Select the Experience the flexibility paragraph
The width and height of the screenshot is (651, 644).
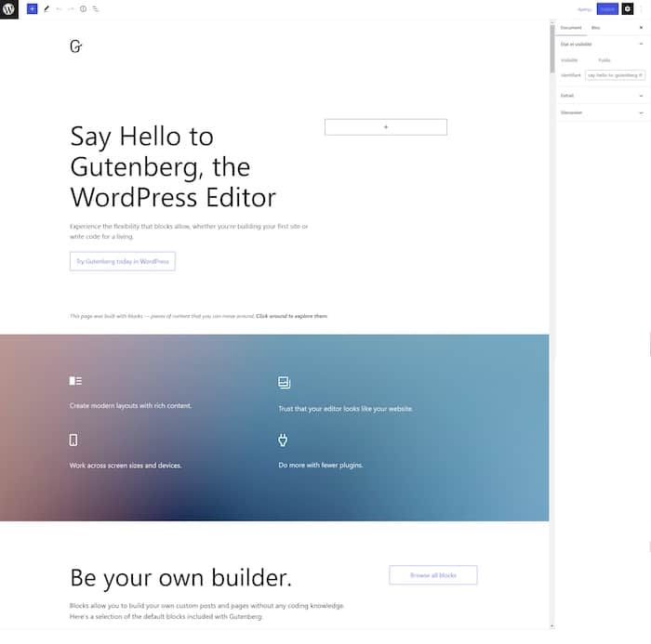pyautogui.click(x=189, y=231)
